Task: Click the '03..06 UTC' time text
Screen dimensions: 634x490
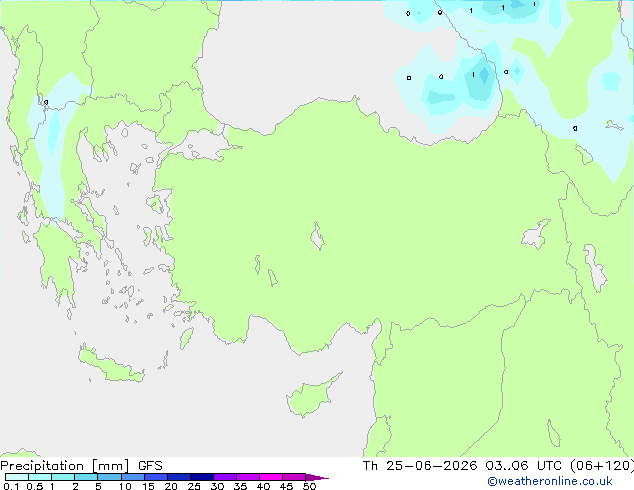Action: pos(524,466)
